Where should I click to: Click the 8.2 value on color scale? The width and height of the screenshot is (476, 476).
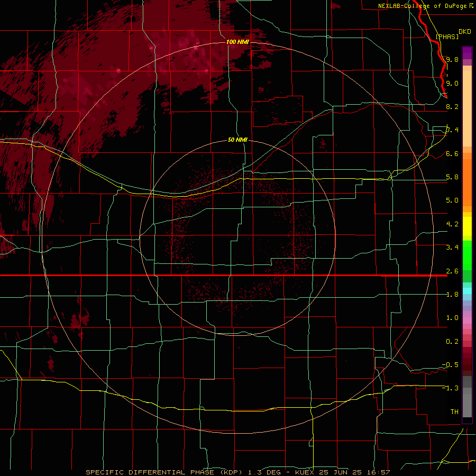pyautogui.click(x=452, y=106)
